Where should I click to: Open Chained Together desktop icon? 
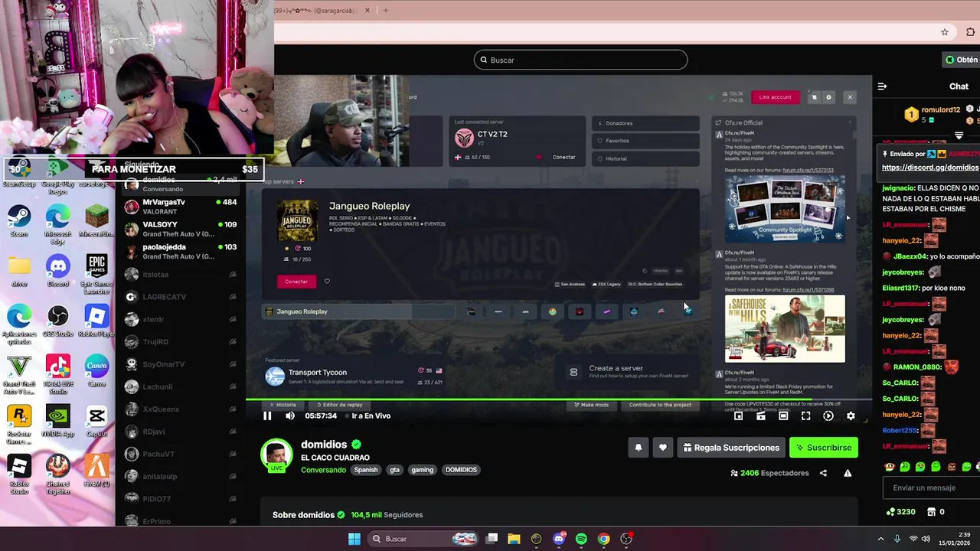click(58, 473)
